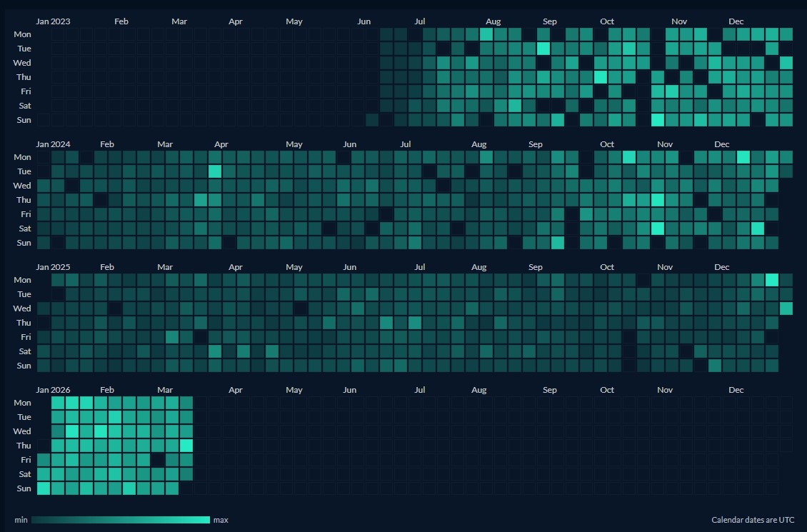Click the 'Wed' row label of 2026

[21, 431]
